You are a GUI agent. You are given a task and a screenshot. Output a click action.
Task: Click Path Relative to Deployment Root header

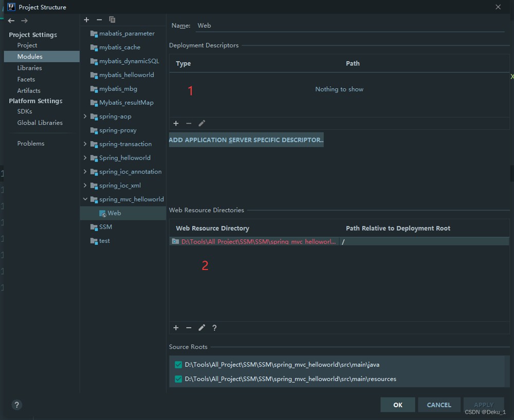click(x=398, y=228)
